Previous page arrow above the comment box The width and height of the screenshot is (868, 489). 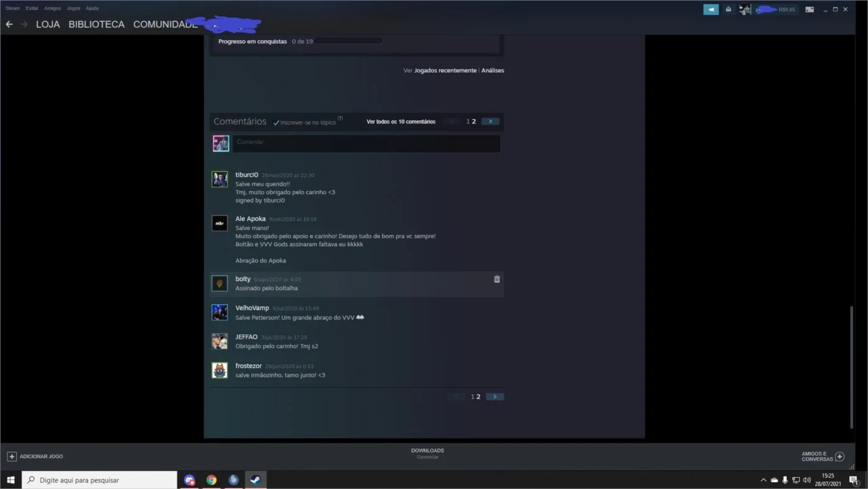[453, 122]
